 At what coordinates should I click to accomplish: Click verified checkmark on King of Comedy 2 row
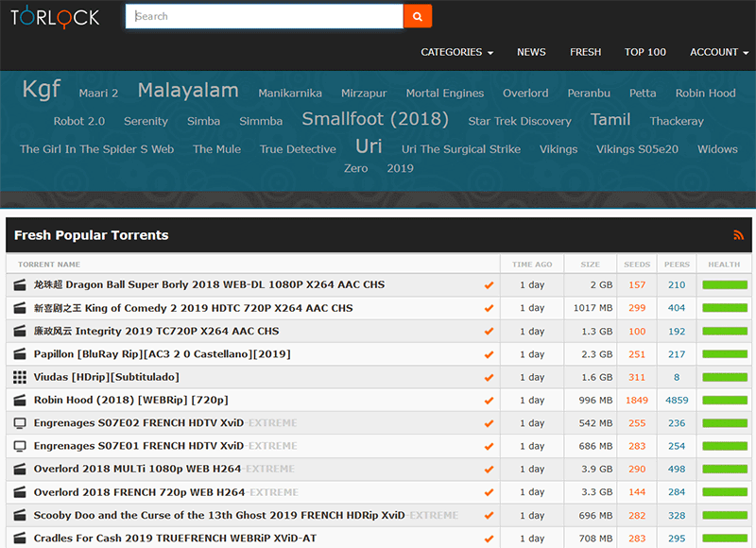[489, 308]
